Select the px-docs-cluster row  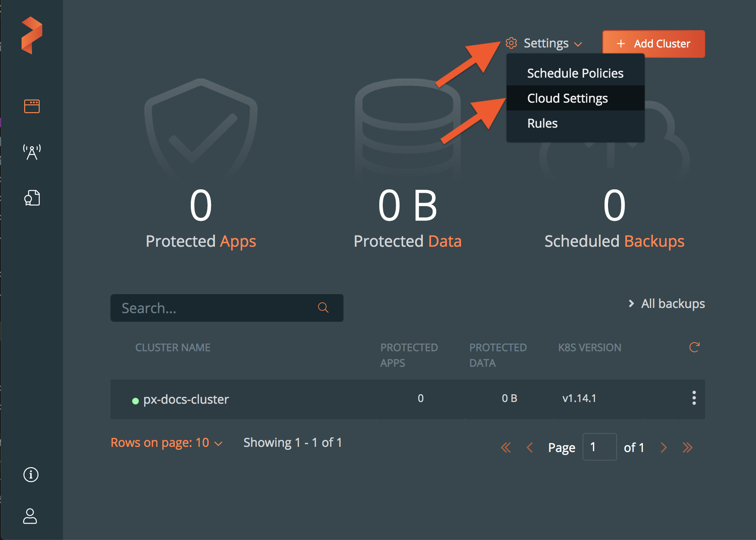click(x=186, y=400)
